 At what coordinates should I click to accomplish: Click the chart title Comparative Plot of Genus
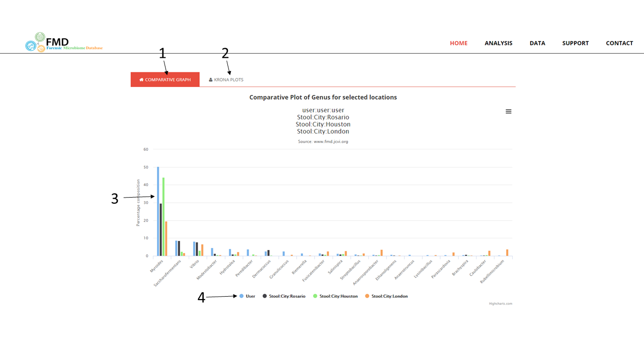click(x=323, y=98)
